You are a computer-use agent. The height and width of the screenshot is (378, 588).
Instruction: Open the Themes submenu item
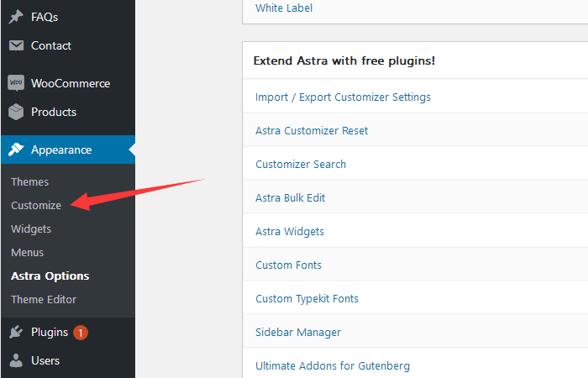click(29, 181)
